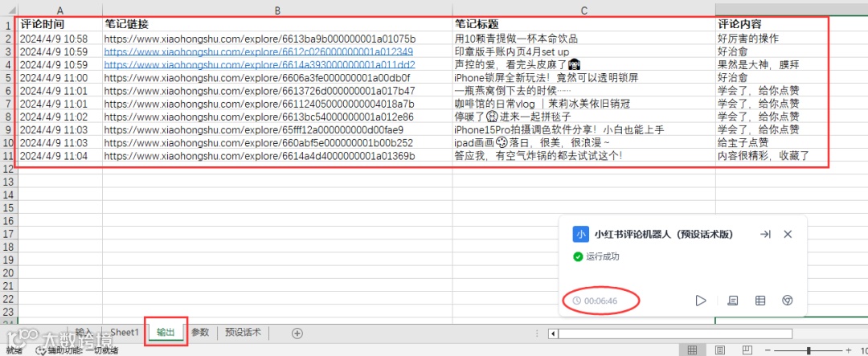The width and height of the screenshot is (868, 356).
Task: Select the 输出 sheet tab
Action: point(166,332)
